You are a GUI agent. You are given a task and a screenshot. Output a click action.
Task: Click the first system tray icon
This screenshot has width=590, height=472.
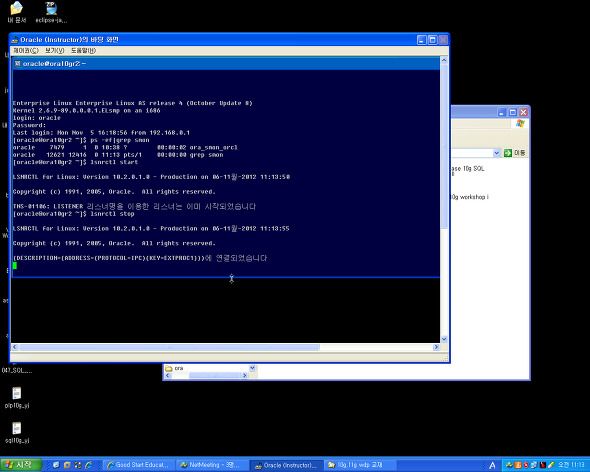click(509, 466)
